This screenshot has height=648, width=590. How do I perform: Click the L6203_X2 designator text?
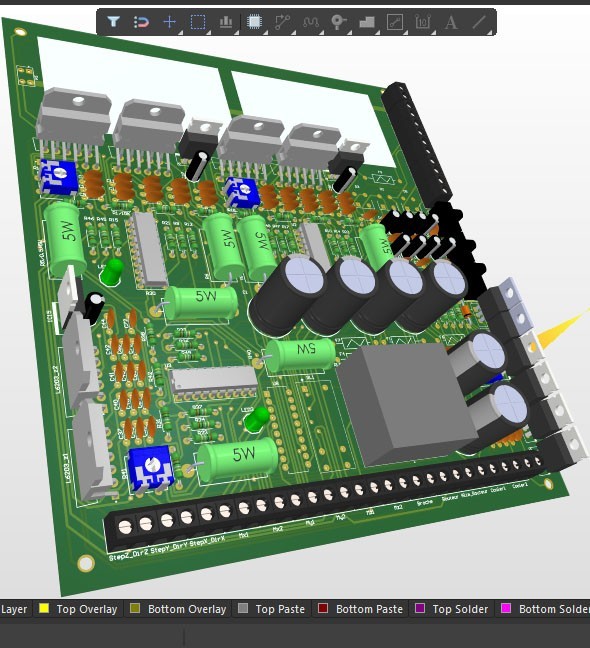tap(58, 379)
